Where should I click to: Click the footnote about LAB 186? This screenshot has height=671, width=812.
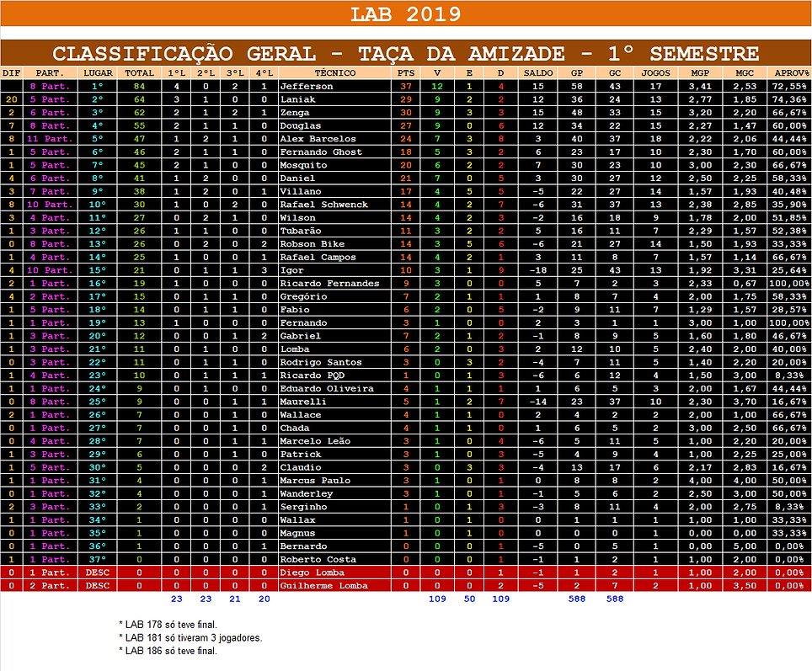(168, 651)
